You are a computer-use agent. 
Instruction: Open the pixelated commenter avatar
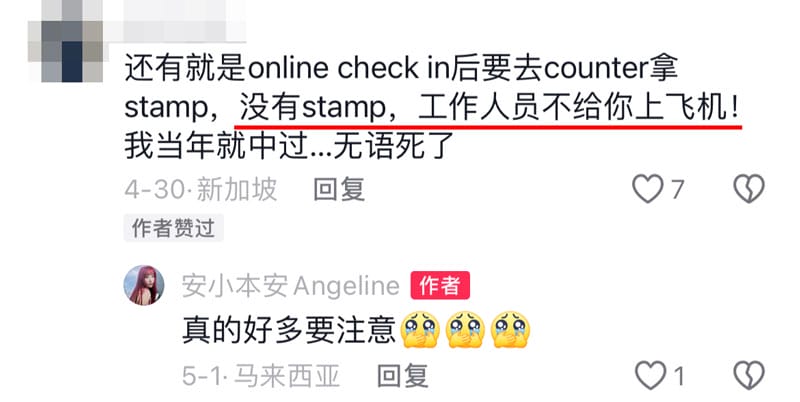[66, 42]
